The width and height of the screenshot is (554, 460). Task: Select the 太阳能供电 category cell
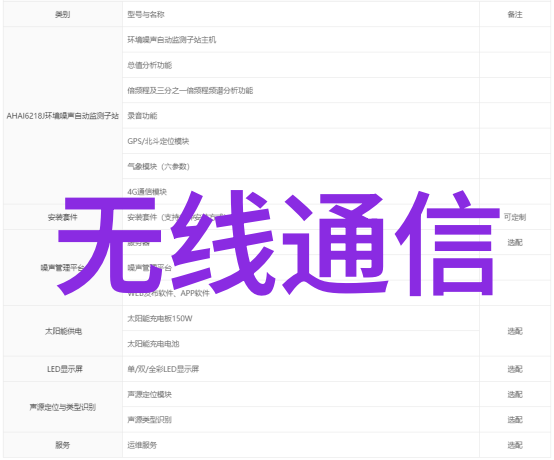coord(63,331)
